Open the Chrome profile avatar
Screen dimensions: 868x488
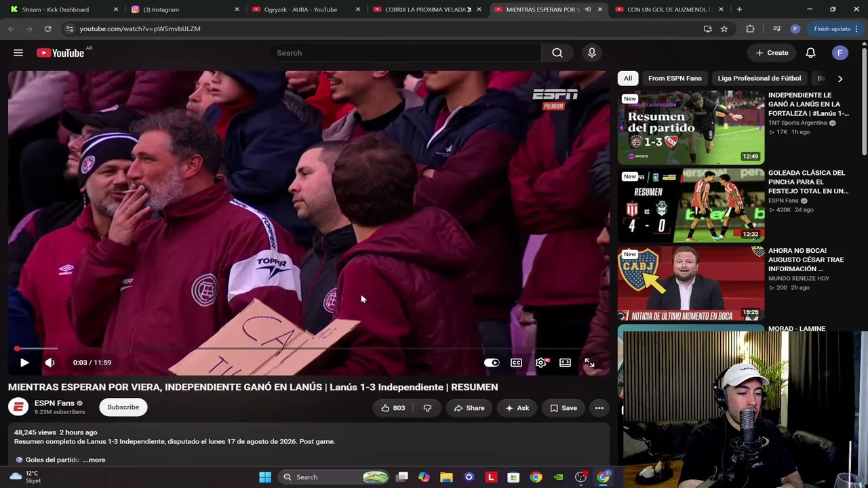click(x=795, y=28)
